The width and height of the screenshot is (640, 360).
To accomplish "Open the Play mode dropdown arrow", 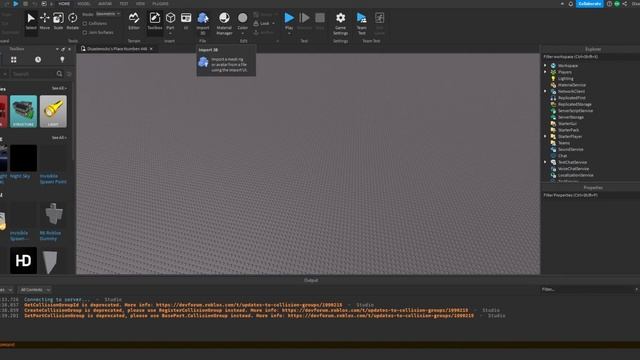I will pyautogui.click(x=289, y=33).
